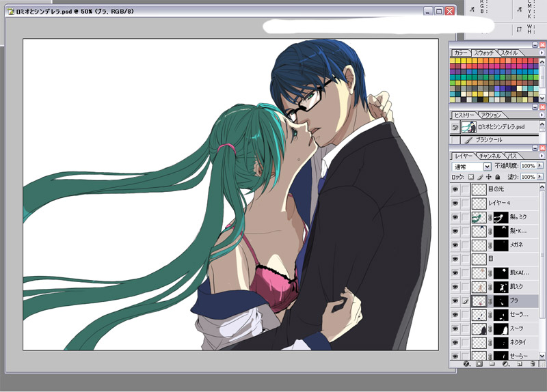Create a new layer set folder
This screenshot has width=547, height=392.
pos(492,364)
